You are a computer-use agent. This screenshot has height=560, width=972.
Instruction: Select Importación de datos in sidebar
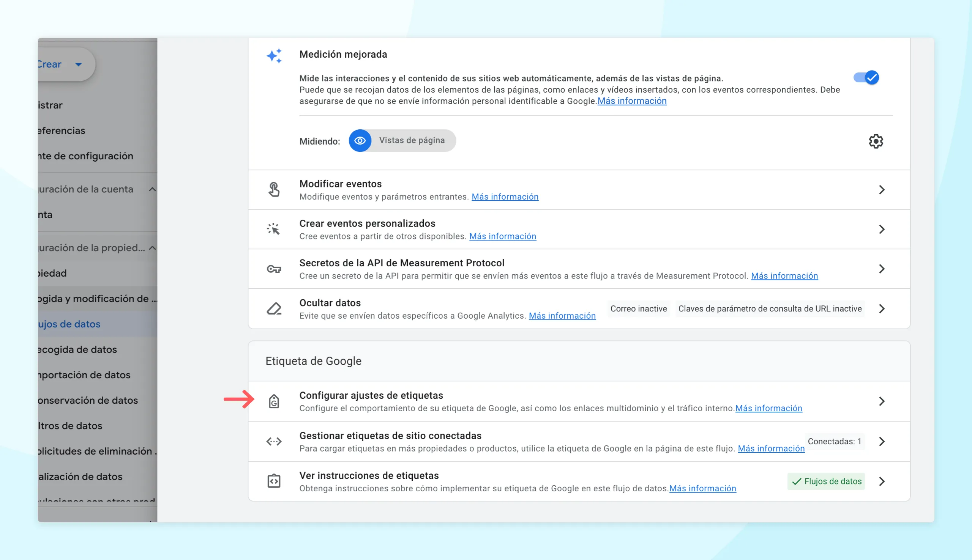(x=97, y=374)
